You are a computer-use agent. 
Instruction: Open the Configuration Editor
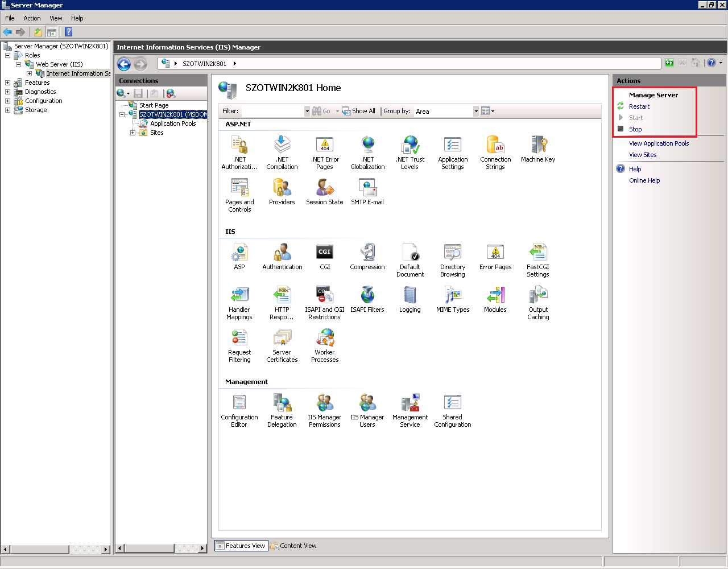(239, 410)
